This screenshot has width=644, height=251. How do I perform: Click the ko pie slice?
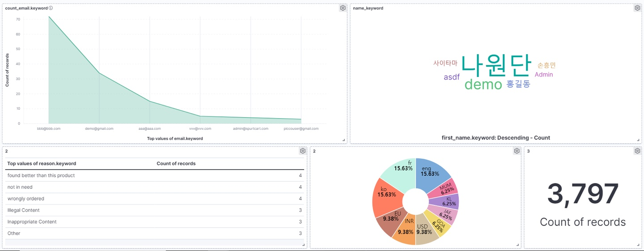(x=388, y=198)
